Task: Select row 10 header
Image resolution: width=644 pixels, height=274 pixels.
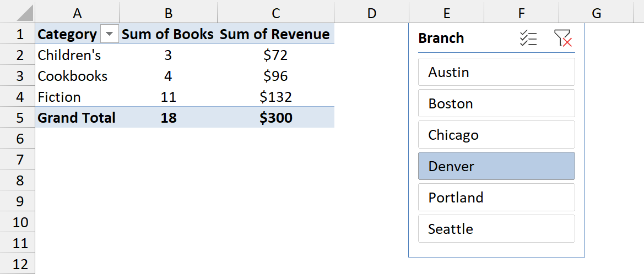Action: coord(18,222)
